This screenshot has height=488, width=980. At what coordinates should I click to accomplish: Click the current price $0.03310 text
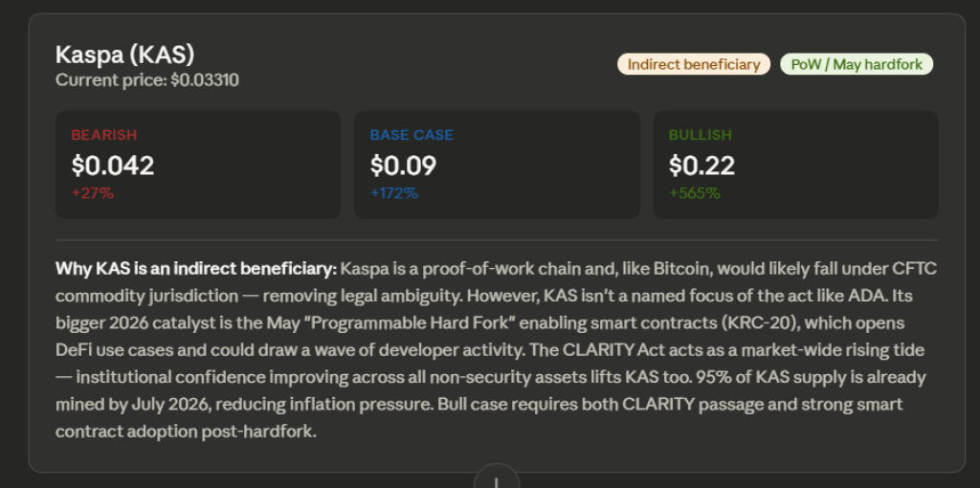tap(147, 80)
